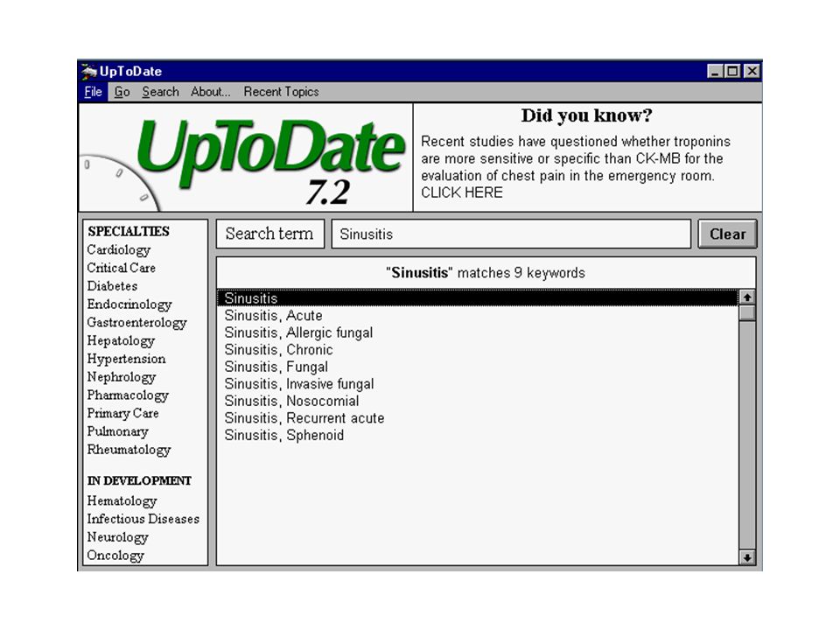
Task: Select Pharmacology specialty
Action: click(128, 395)
